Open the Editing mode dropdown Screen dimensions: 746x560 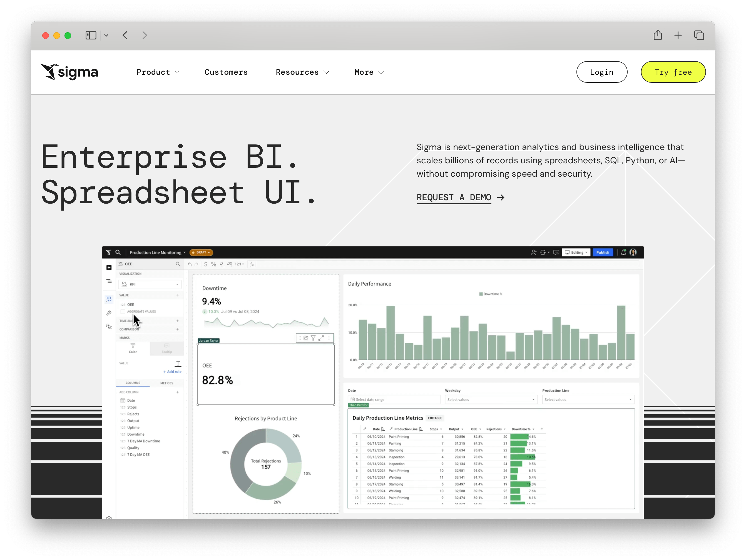tap(576, 252)
